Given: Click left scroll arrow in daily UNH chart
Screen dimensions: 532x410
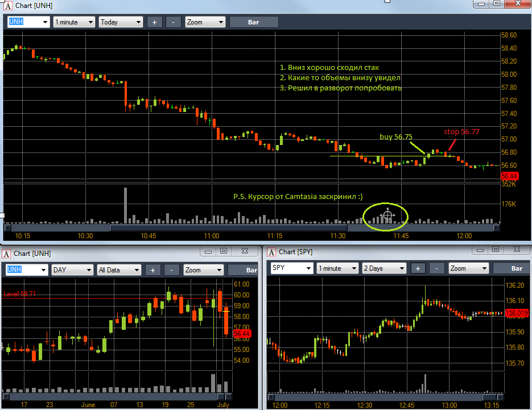Looking at the screenshot, I should 6,396.
